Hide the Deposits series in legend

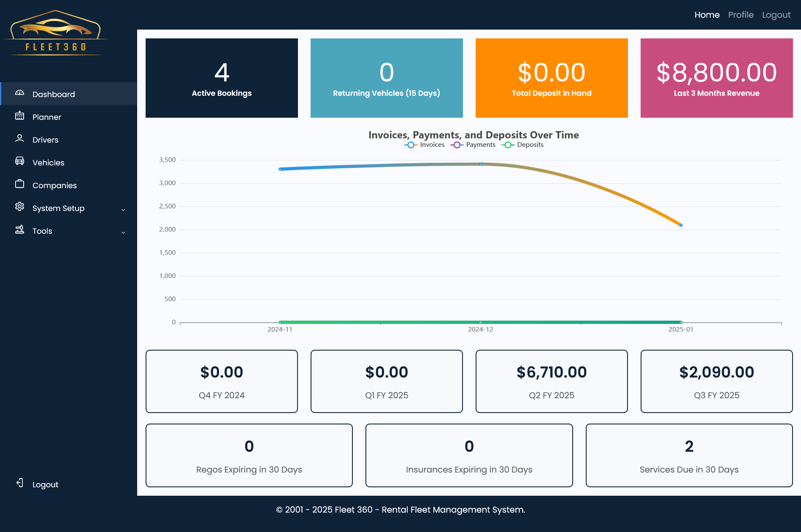click(x=522, y=145)
